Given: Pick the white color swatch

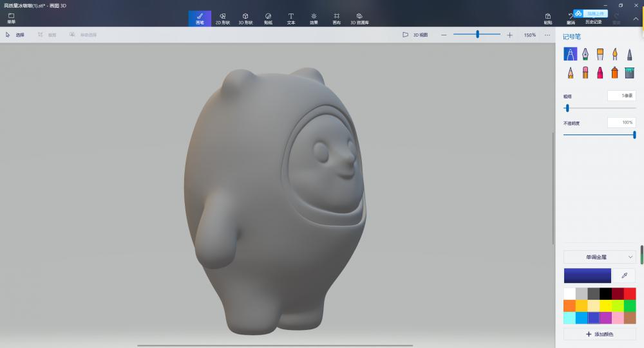Looking at the screenshot, I should pyautogui.click(x=570, y=294).
